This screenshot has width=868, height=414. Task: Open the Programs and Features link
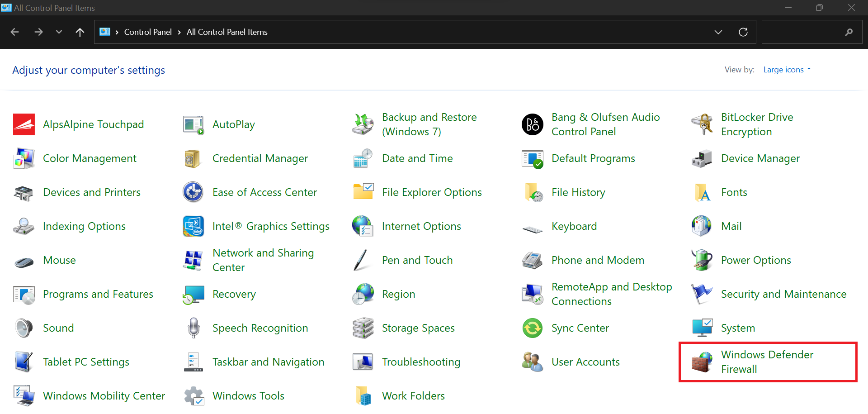pyautogui.click(x=98, y=294)
